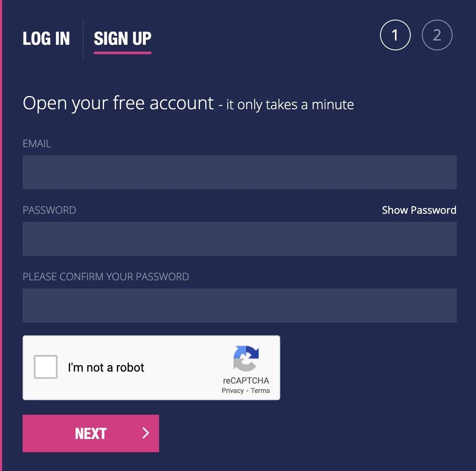Click the reCAPTCHA brand text
The image size is (476, 471).
246,381
